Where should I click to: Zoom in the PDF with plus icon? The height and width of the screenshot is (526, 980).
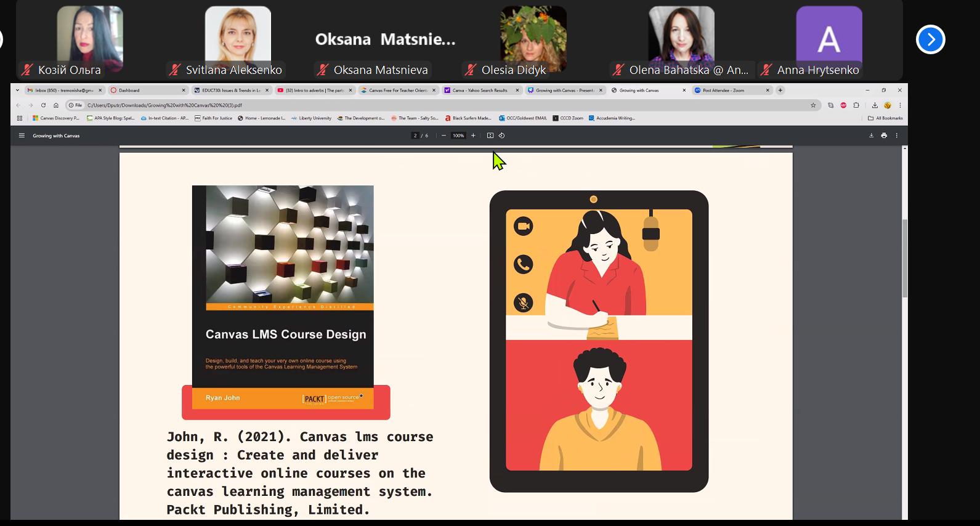pos(473,136)
